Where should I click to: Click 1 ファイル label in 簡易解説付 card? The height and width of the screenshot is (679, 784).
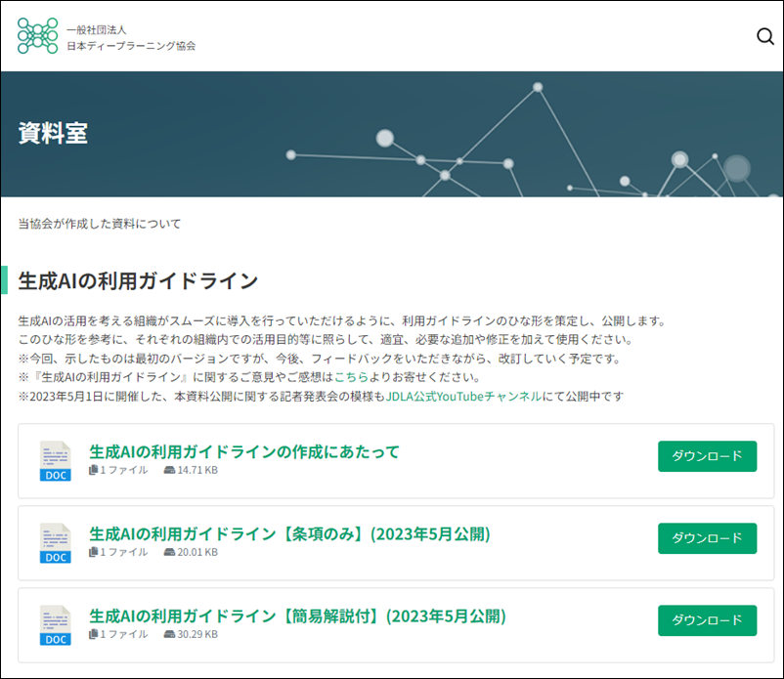tap(124, 634)
